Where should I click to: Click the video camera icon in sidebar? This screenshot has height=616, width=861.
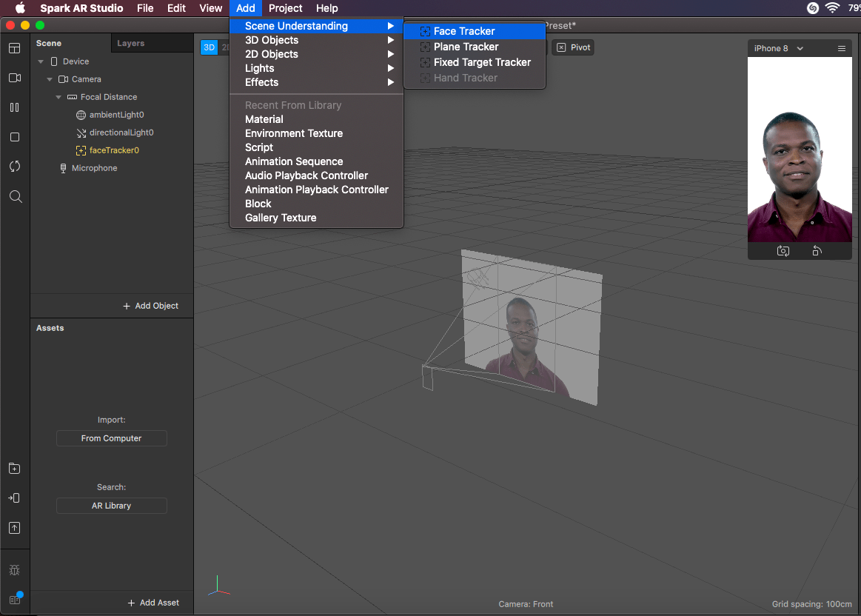click(x=15, y=78)
